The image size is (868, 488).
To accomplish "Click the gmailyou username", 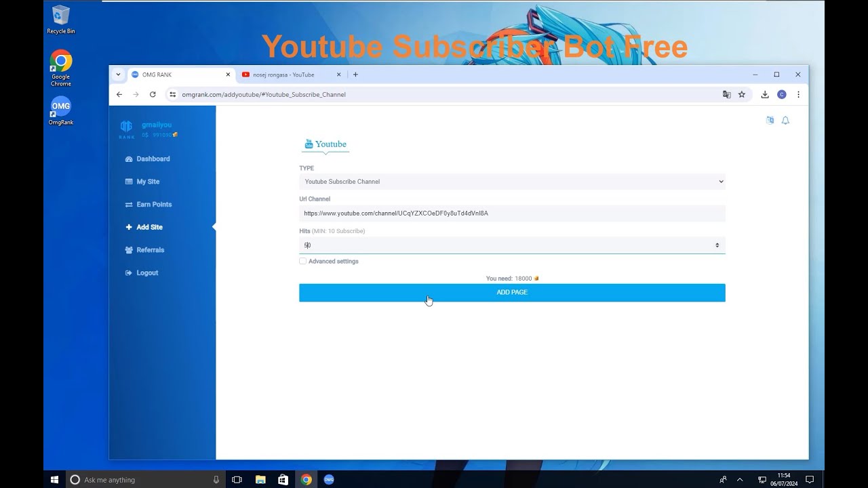I will click(x=157, y=125).
